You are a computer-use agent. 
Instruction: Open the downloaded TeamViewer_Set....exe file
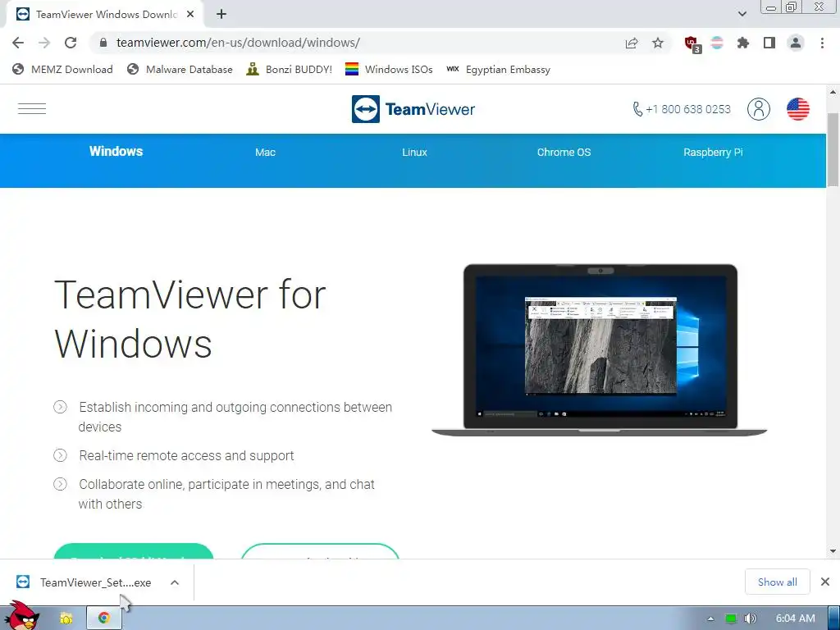tap(84, 582)
